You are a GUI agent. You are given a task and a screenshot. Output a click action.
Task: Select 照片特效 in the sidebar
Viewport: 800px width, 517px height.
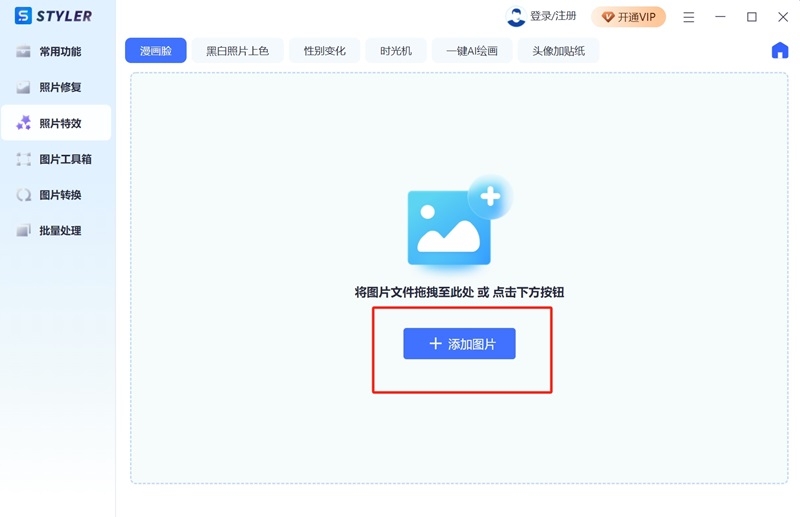[56, 123]
